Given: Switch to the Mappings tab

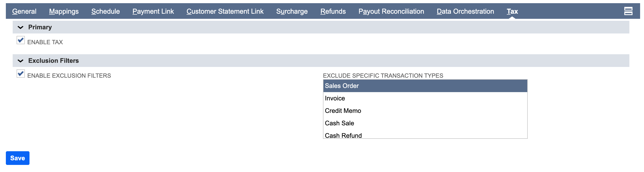Looking at the screenshot, I should point(64,11).
